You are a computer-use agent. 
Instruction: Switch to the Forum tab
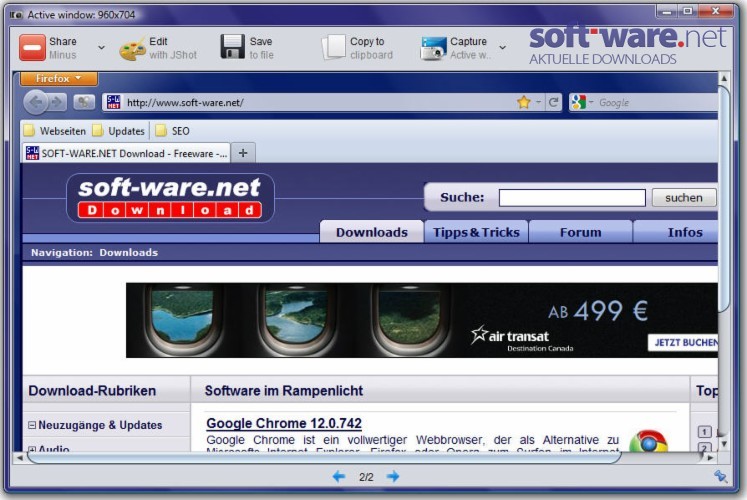[x=580, y=232]
